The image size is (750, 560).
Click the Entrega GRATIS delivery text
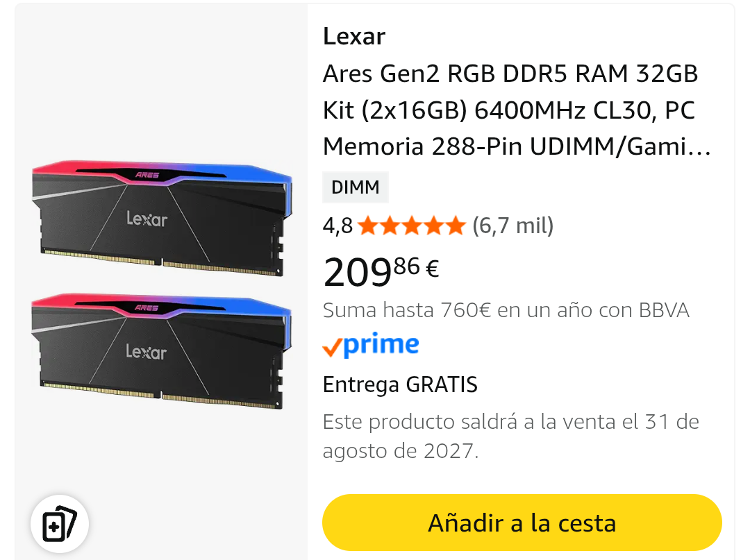click(401, 384)
